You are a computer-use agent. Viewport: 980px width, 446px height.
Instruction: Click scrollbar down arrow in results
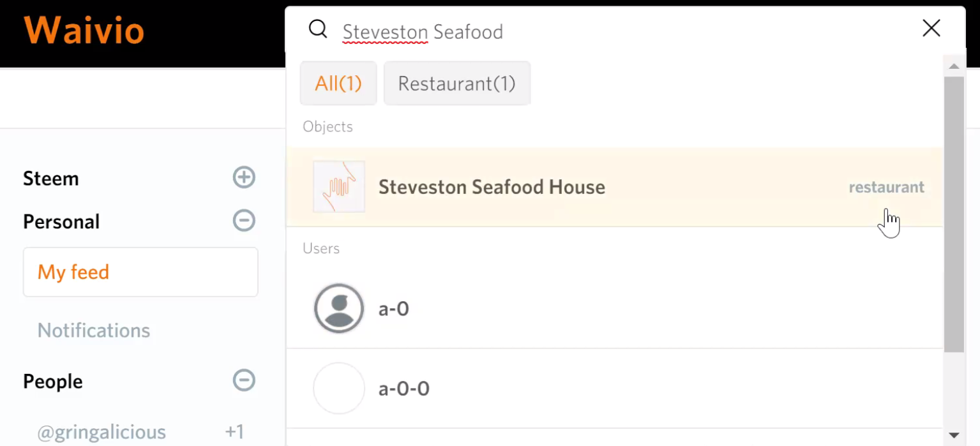pos(954,435)
